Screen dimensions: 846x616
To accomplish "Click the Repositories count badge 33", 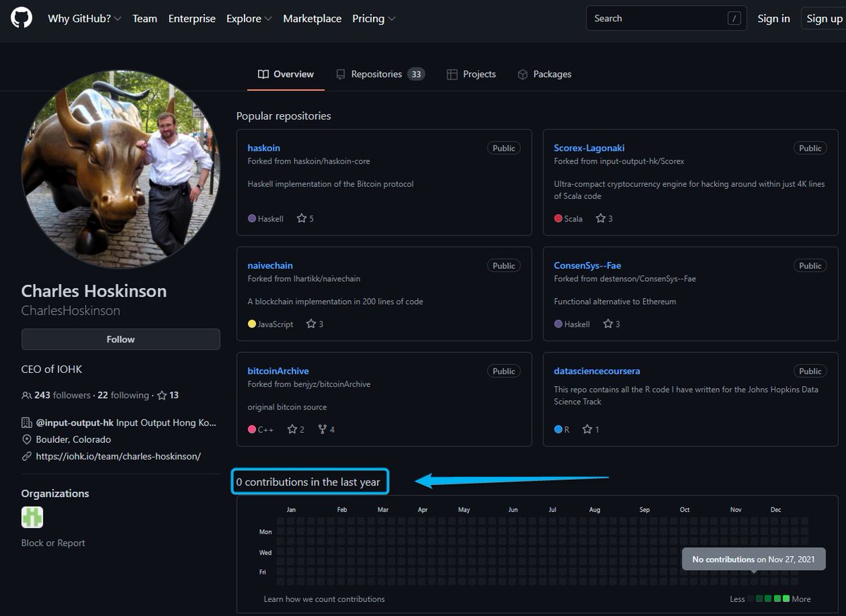I will click(x=416, y=74).
